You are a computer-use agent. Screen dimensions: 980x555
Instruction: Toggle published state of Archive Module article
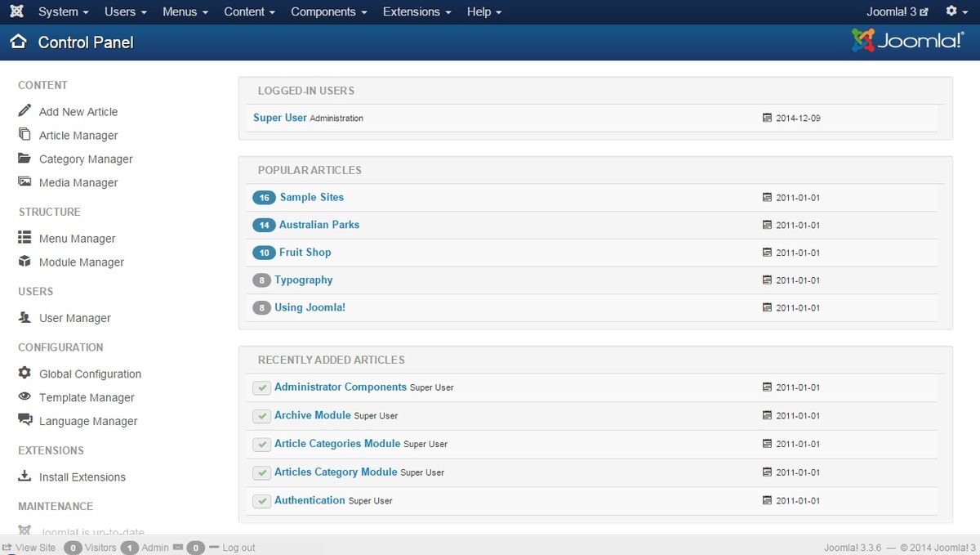[261, 415]
